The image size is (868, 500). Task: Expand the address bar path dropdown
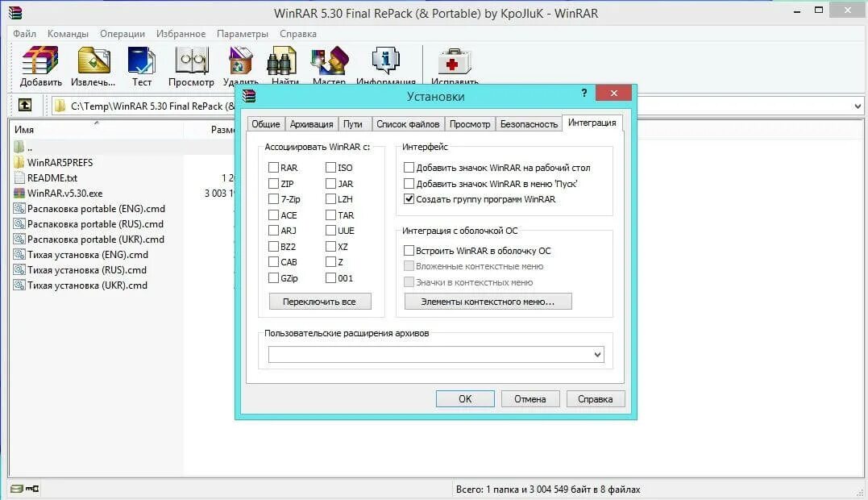point(858,106)
